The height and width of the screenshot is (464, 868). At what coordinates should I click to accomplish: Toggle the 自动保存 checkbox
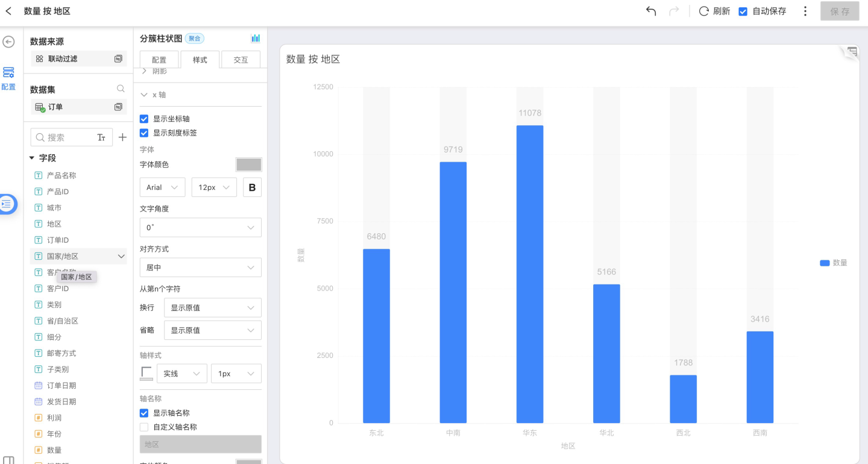click(x=743, y=11)
